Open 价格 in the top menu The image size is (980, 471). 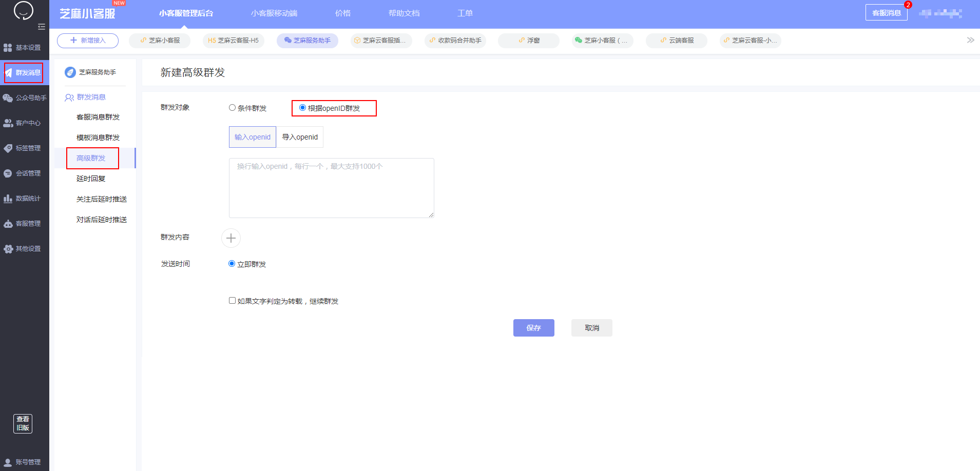point(343,13)
